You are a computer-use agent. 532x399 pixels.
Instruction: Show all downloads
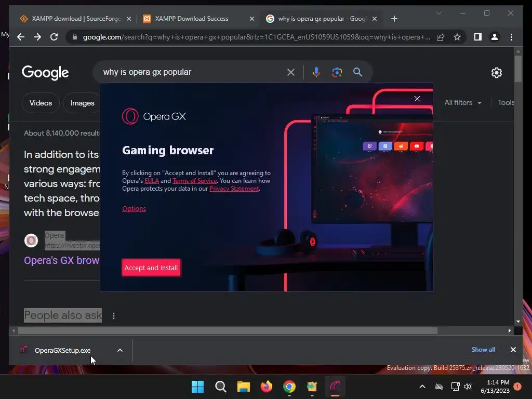pos(483,350)
